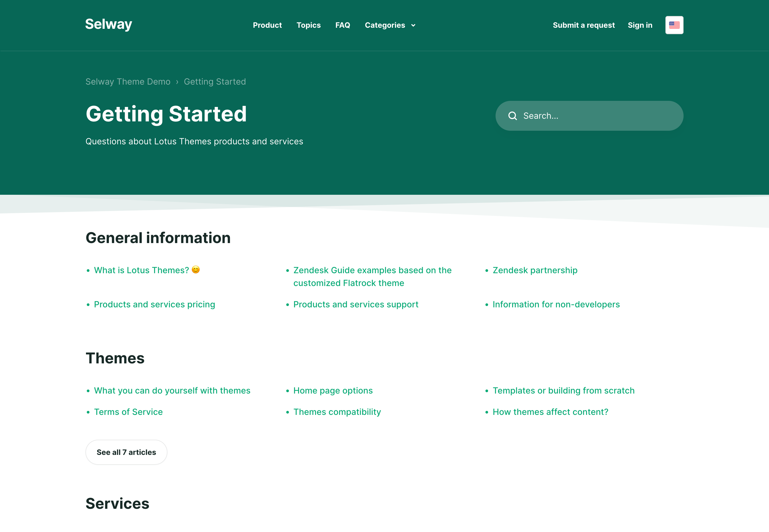
Task: Open Templates or building from scratch
Action: pos(563,390)
